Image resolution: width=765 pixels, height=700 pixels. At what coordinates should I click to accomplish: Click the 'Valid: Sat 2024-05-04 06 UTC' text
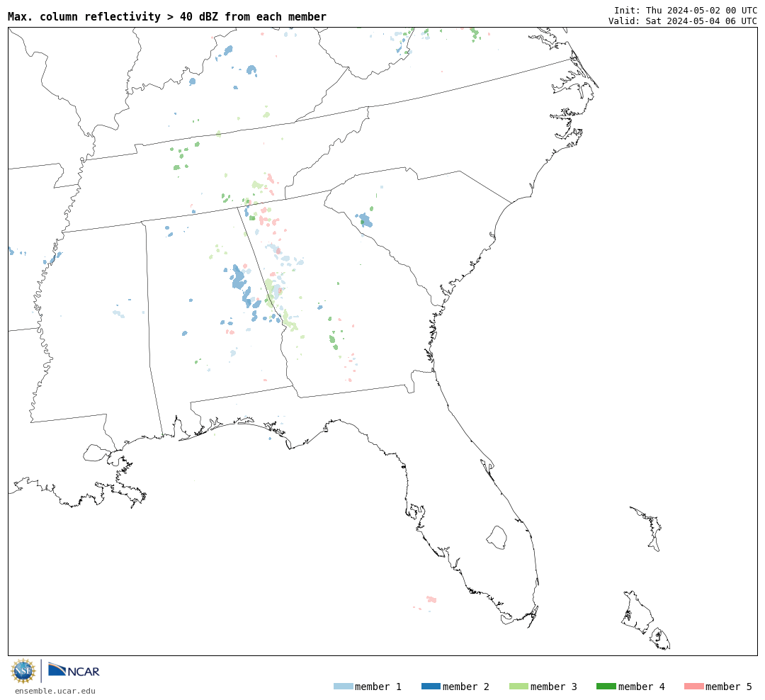[683, 21]
